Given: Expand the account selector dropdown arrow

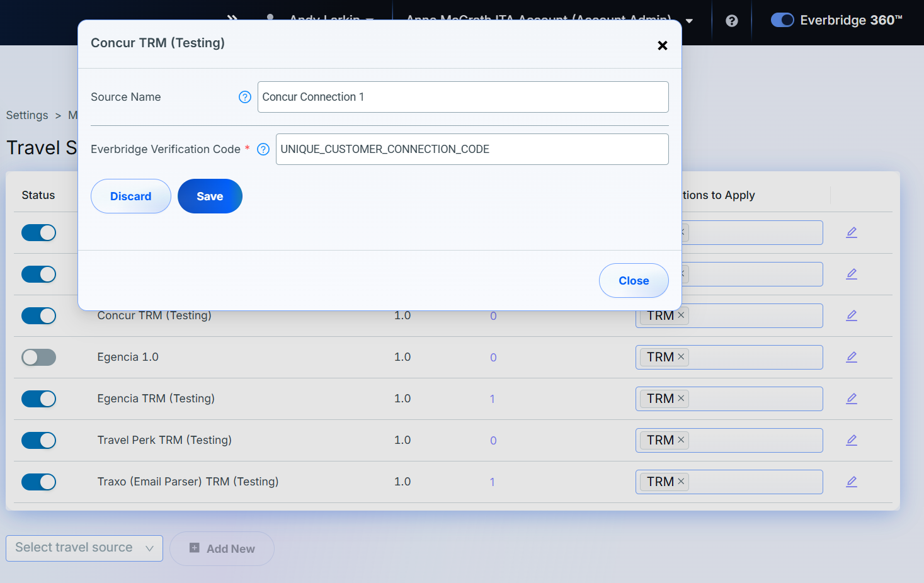Looking at the screenshot, I should (689, 21).
